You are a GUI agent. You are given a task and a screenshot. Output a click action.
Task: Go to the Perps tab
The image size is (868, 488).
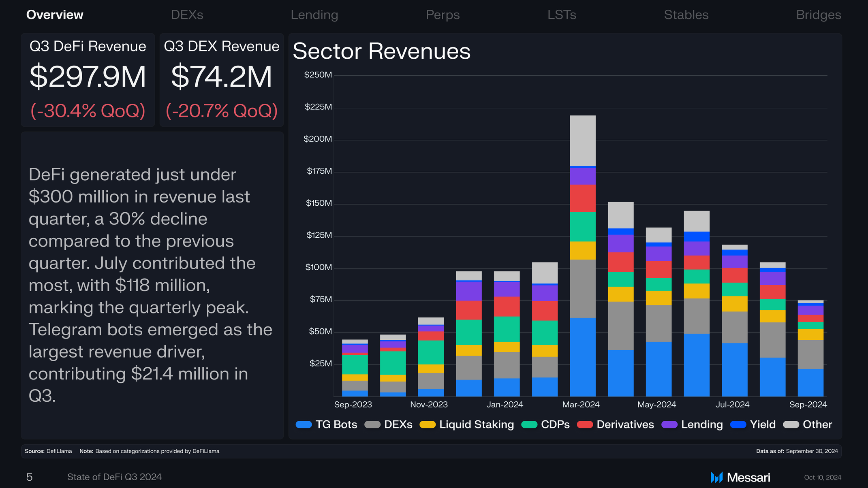(x=443, y=15)
